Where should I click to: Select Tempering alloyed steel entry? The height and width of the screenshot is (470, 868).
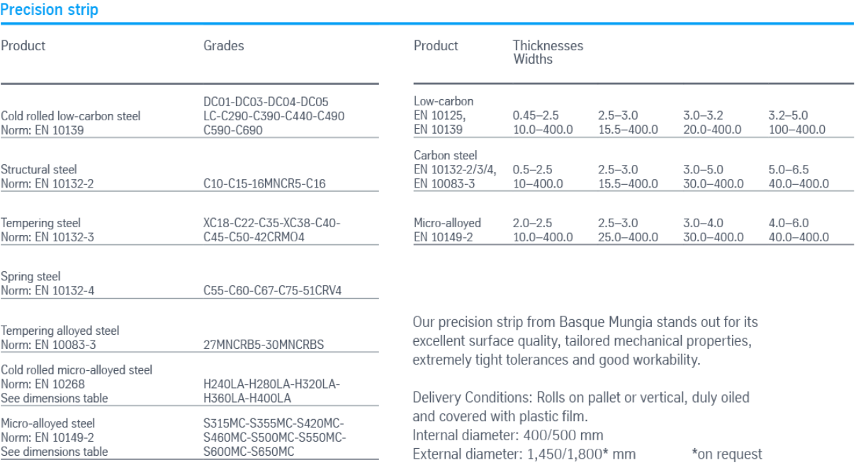[x=60, y=338]
